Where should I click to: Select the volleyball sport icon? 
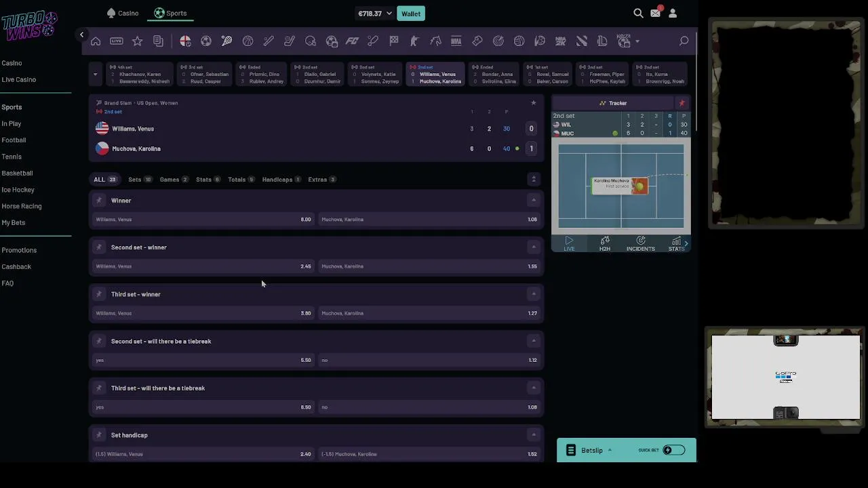pyautogui.click(x=519, y=41)
